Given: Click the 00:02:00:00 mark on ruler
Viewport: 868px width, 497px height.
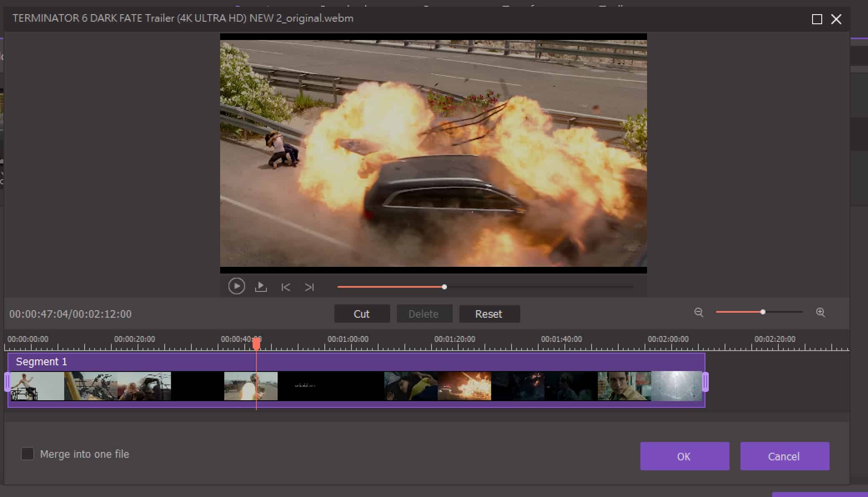Looking at the screenshot, I should click(668, 339).
